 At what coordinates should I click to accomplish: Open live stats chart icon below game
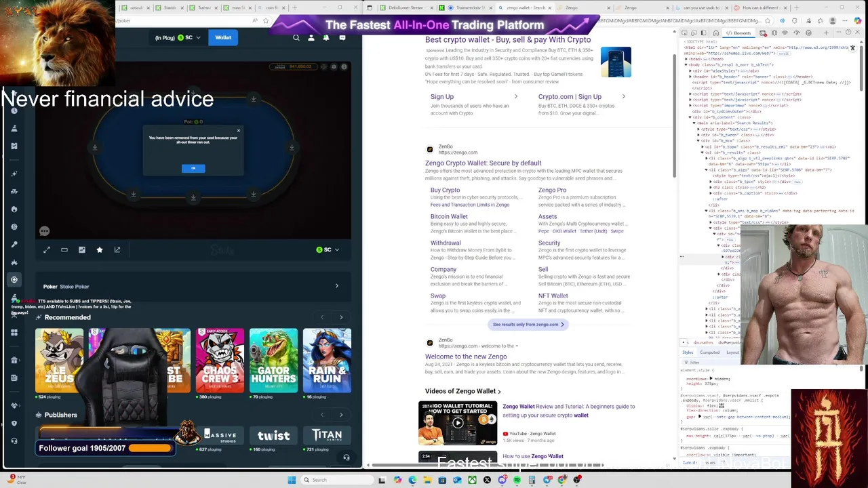(82, 250)
